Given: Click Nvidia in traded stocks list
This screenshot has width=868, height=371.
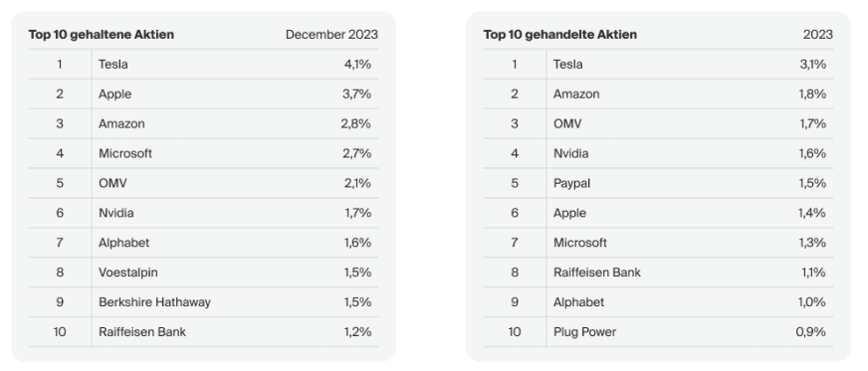Looking at the screenshot, I should pyautogui.click(x=570, y=154).
